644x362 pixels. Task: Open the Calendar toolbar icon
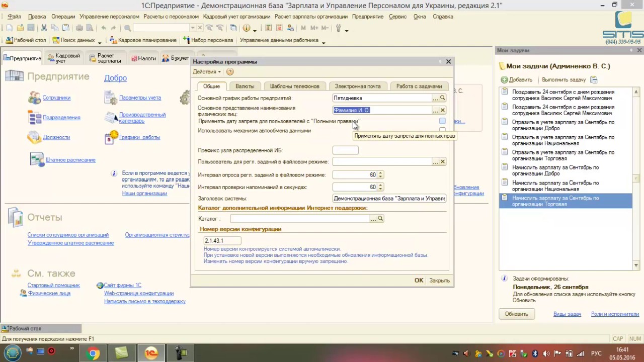tap(279, 28)
